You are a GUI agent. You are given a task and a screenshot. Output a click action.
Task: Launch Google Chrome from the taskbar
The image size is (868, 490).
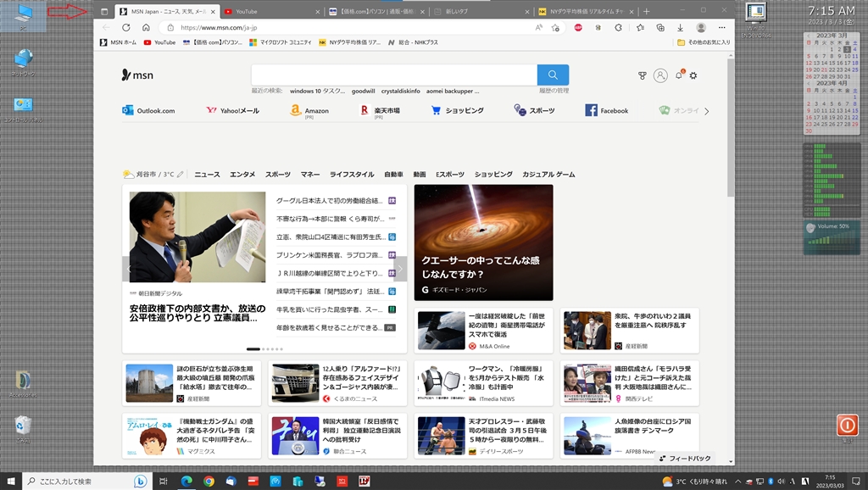point(209,481)
